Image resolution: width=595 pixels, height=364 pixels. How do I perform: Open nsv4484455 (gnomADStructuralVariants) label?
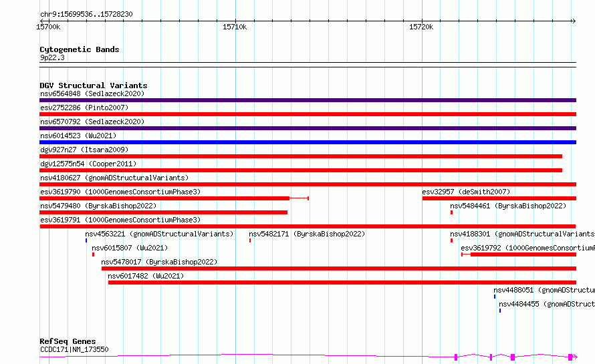(x=547, y=304)
